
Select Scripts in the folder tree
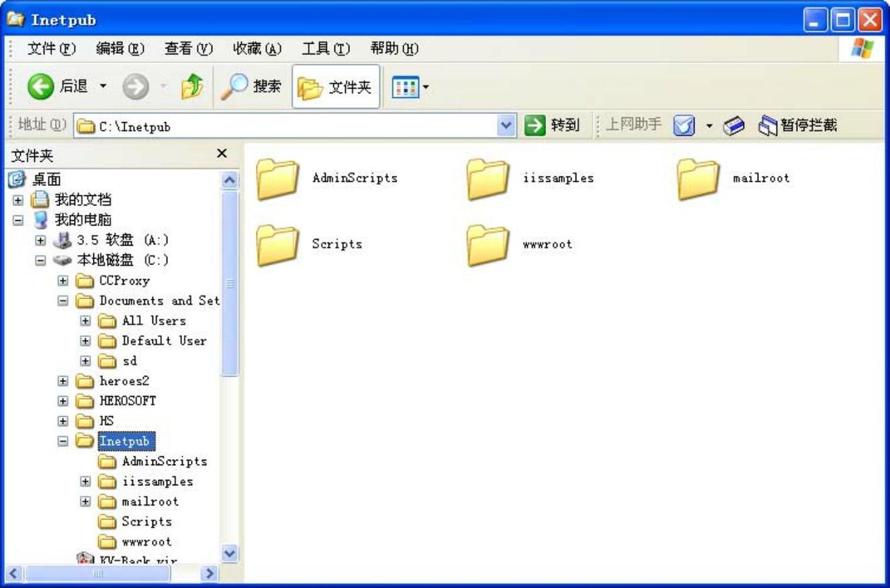click(x=146, y=522)
